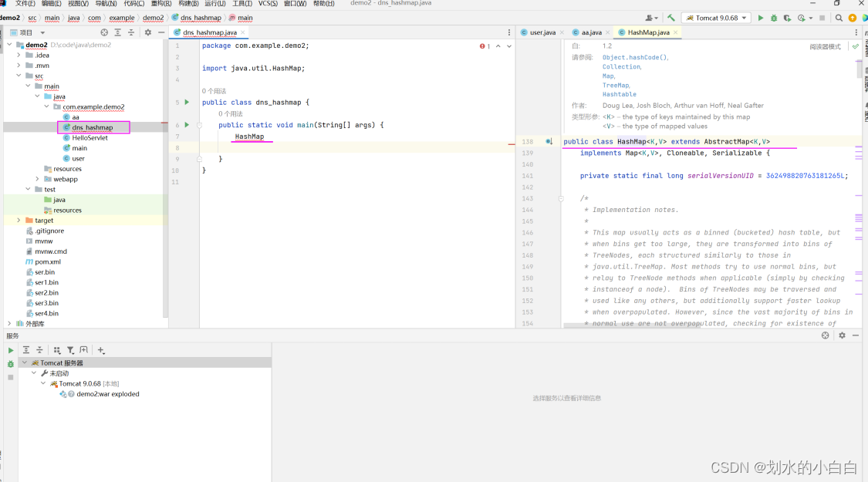Click the Services panel options target icon
The width and height of the screenshot is (868, 482).
coord(826,335)
